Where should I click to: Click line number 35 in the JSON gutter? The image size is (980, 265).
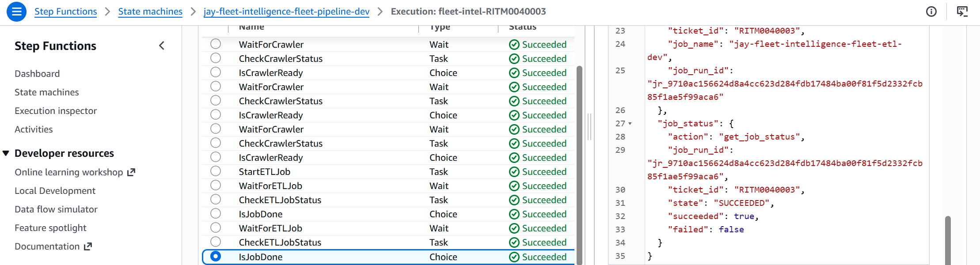[x=620, y=256]
